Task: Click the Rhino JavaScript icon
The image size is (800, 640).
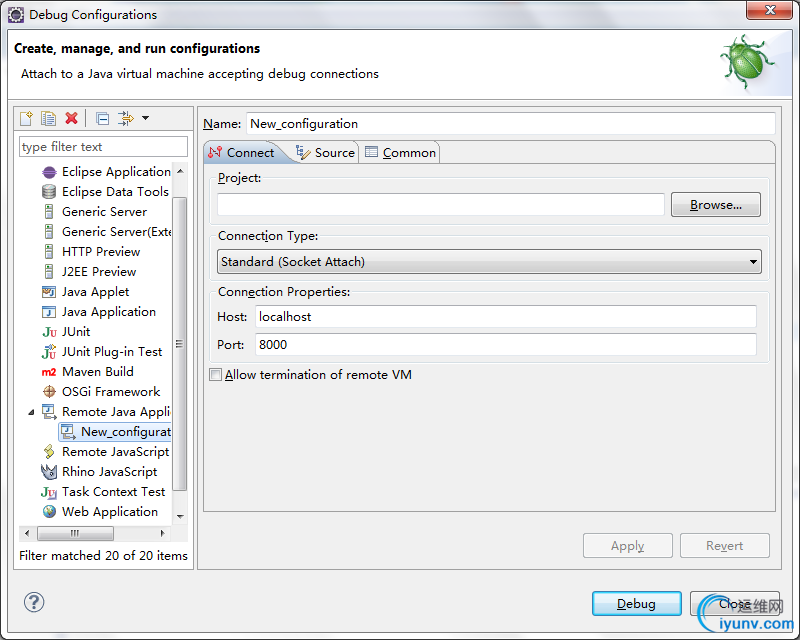Action: tap(49, 472)
